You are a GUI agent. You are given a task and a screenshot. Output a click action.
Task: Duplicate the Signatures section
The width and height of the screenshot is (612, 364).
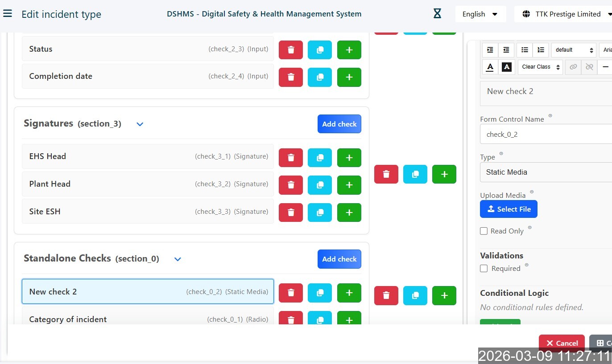tap(415, 174)
